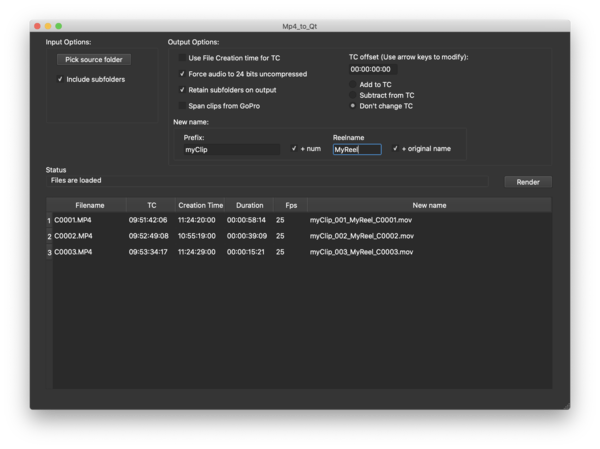The width and height of the screenshot is (600, 449).
Task: Sort by the Filename column header
Action: [x=89, y=205]
